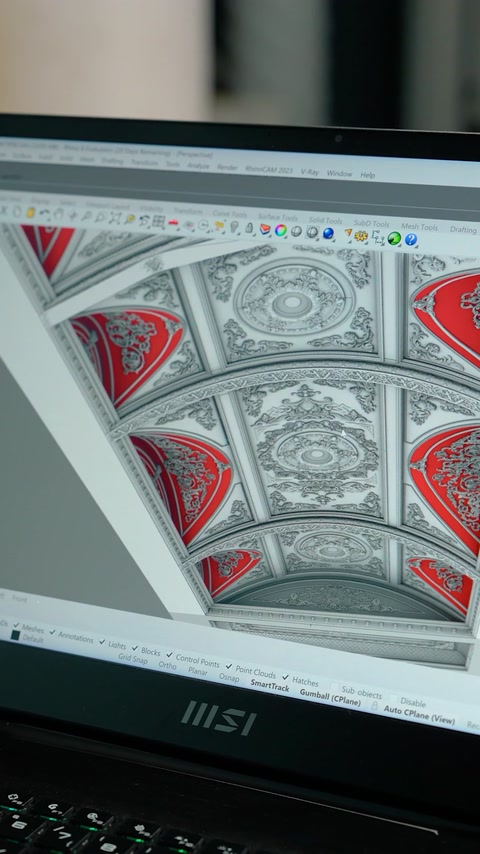Click the status bar padlock icon
Image resolution: width=480 pixels, height=854 pixels.
click(x=374, y=706)
